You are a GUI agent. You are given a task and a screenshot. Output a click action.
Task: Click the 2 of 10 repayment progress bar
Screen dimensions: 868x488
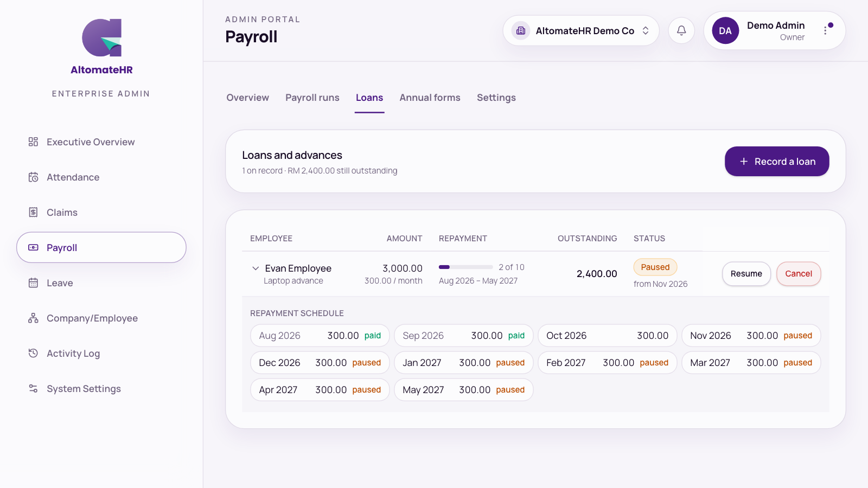[466, 267]
